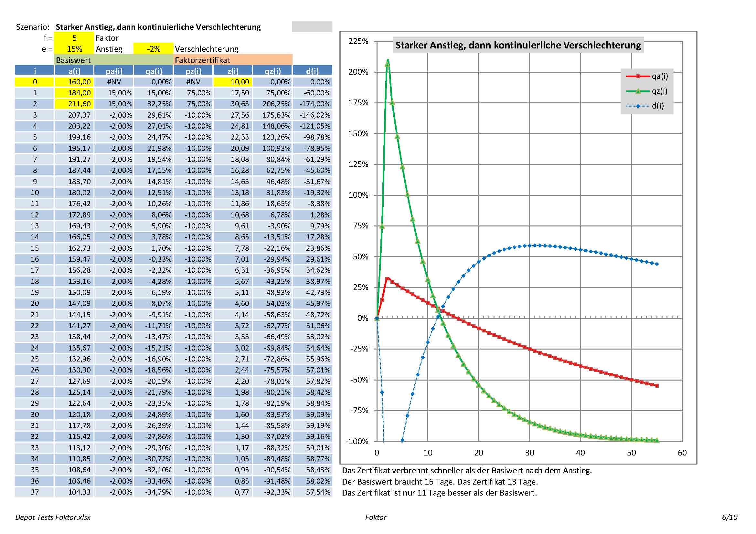Click the qz(i) column header

273,71
